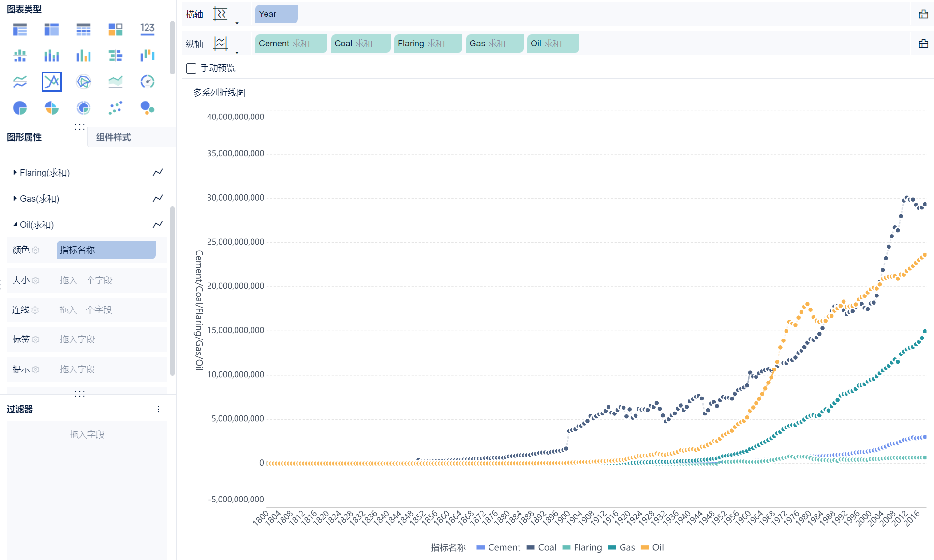Choose the area chart type icon

(x=116, y=82)
